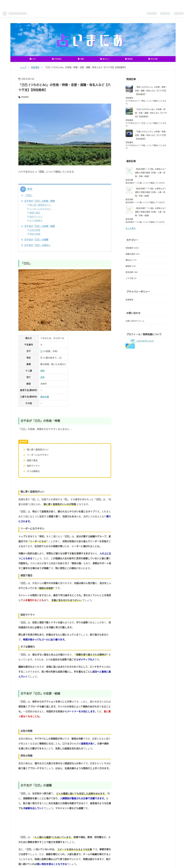Click the rainbow profile image
186x868 pixels.
pos(130,344)
